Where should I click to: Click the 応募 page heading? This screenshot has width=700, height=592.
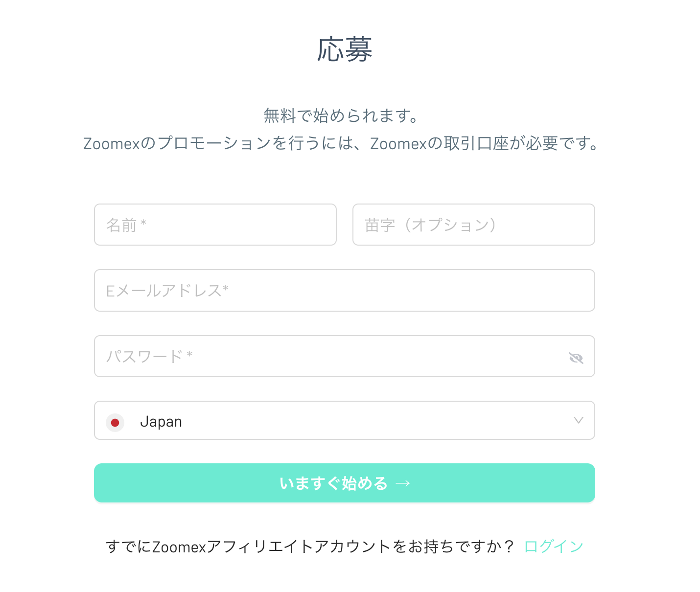[x=345, y=50]
